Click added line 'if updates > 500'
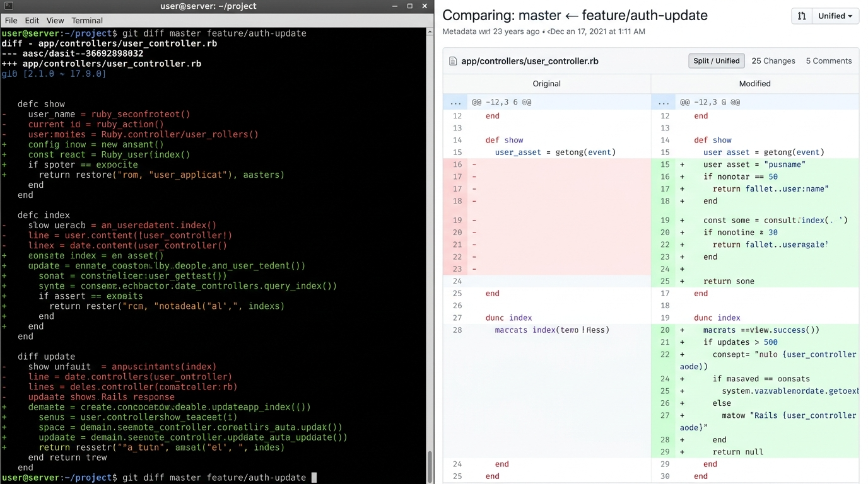The width and height of the screenshot is (868, 484). [741, 342]
